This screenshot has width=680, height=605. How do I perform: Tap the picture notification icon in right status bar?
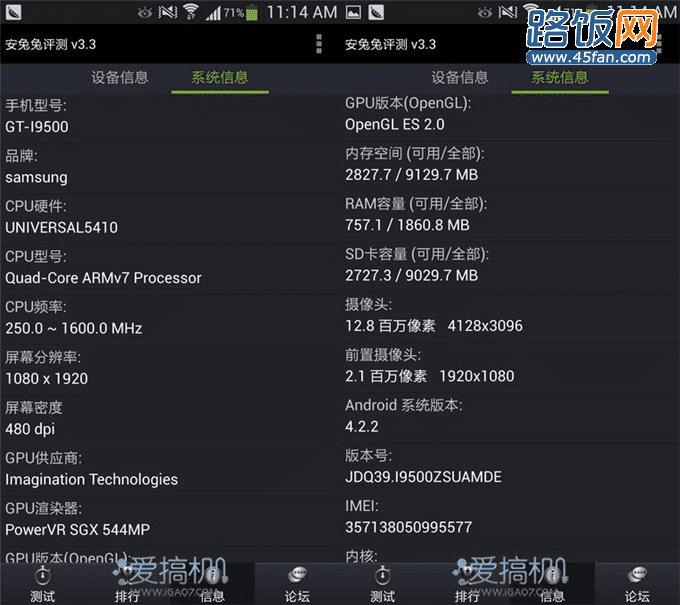353,13
